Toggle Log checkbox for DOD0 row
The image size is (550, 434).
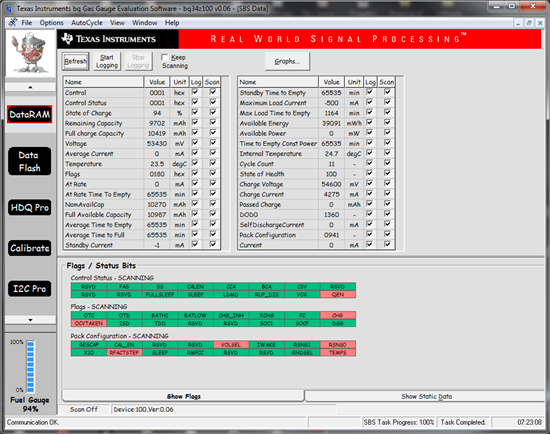pos(369,214)
